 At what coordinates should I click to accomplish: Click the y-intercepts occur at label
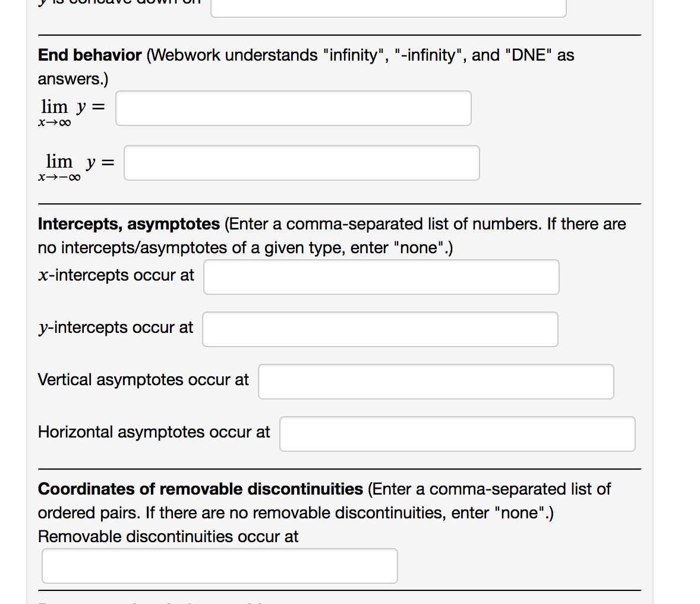click(115, 328)
